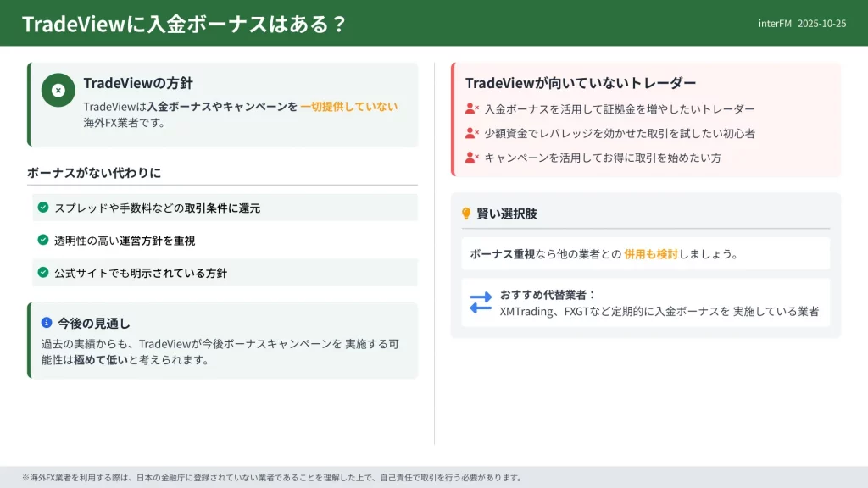This screenshot has height=488, width=868.
Task: Click the green check beside スプレッドや手数料
Action: pyautogui.click(x=43, y=207)
